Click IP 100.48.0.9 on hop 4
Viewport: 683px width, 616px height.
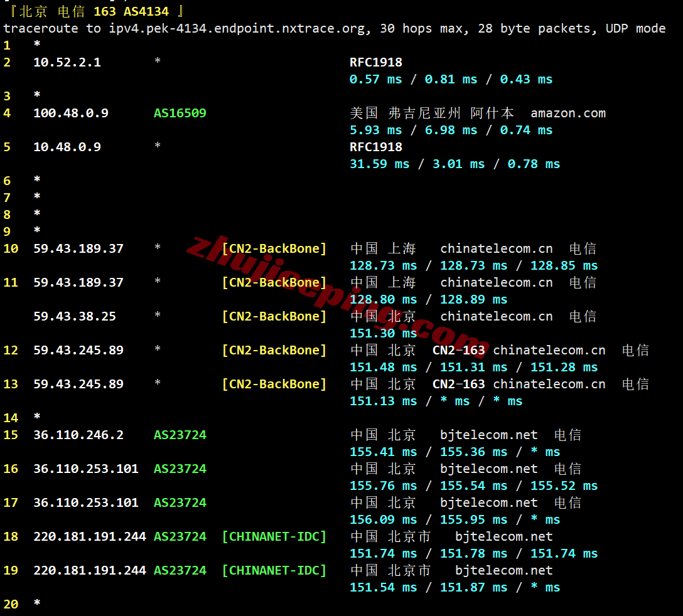coord(71,113)
